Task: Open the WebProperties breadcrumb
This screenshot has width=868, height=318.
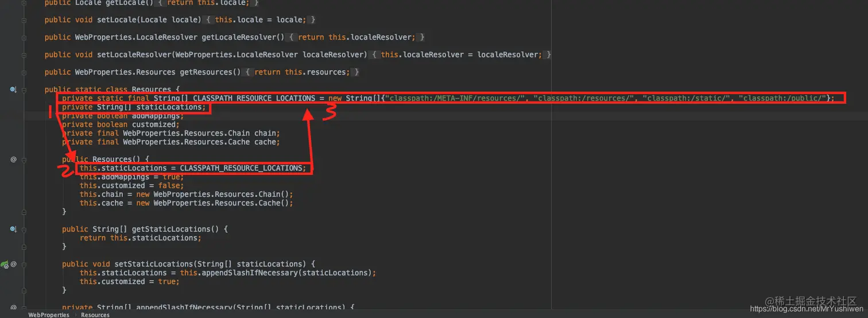Action: [x=49, y=315]
